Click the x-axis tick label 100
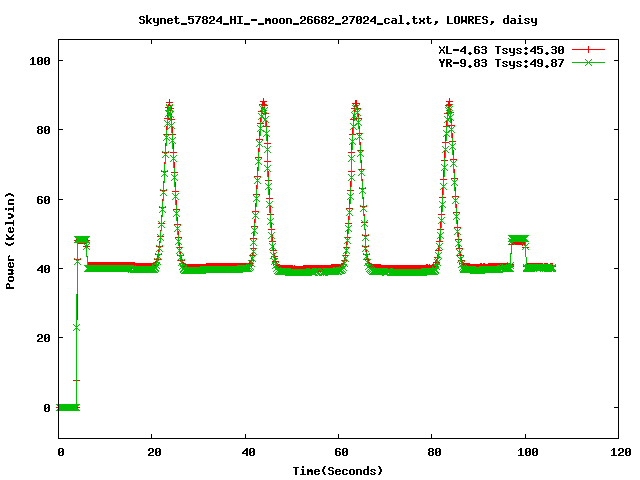 [528, 452]
